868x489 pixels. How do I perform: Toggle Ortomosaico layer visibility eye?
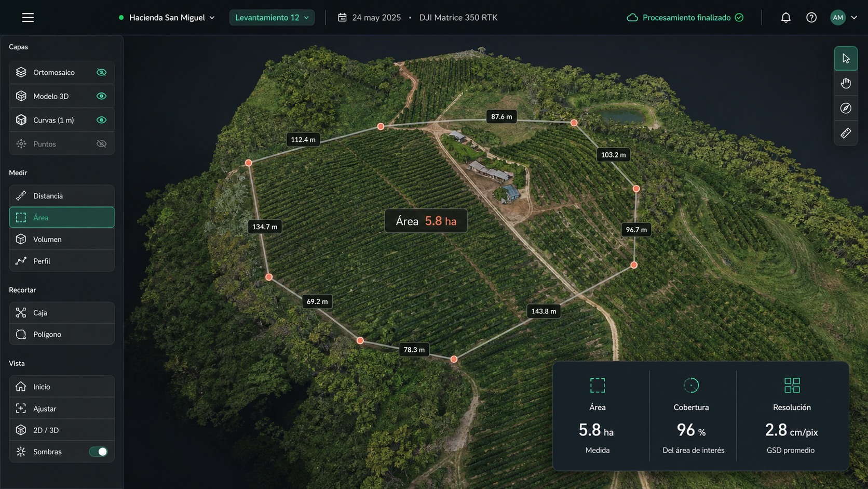pos(102,72)
